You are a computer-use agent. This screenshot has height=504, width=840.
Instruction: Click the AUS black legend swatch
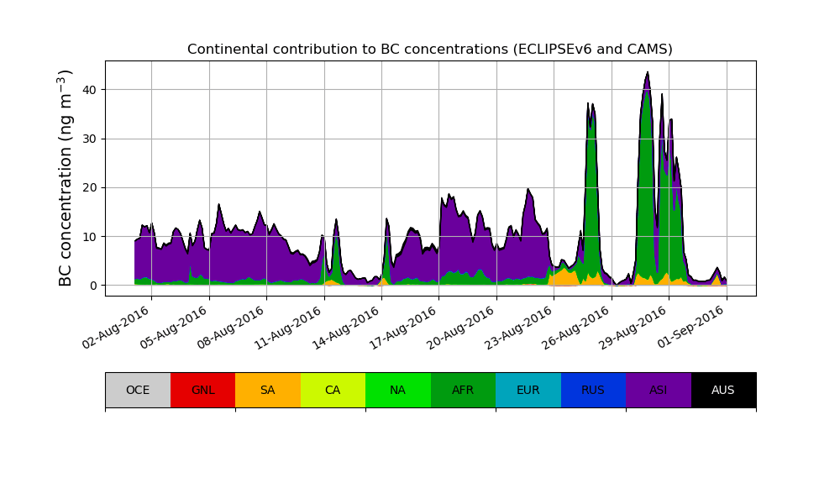click(723, 390)
